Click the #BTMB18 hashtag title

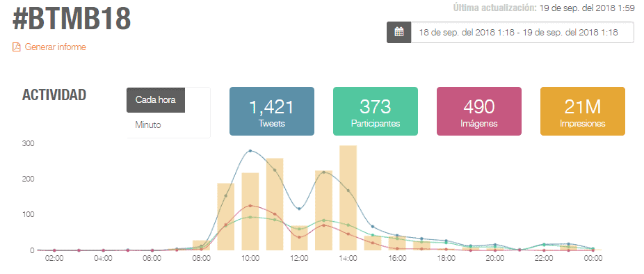coord(72,19)
